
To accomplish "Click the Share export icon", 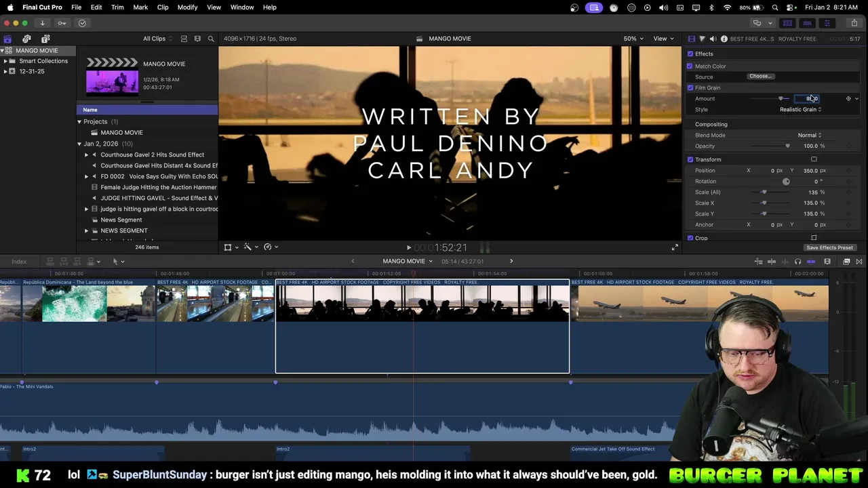I will click(x=854, y=23).
